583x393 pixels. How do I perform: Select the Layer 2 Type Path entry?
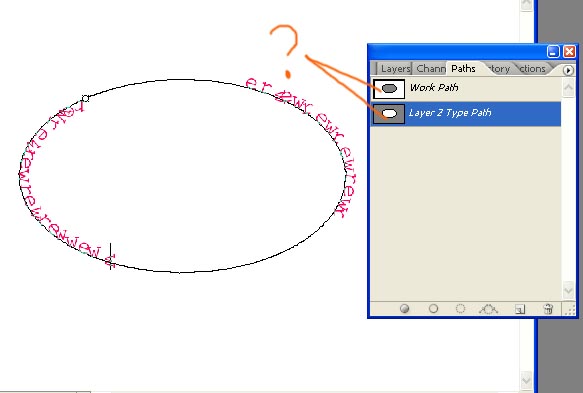tap(466, 114)
